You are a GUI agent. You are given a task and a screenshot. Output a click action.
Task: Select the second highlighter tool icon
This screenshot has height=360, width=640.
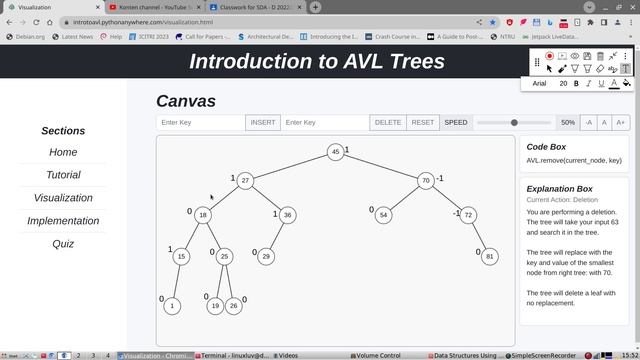pos(587,69)
